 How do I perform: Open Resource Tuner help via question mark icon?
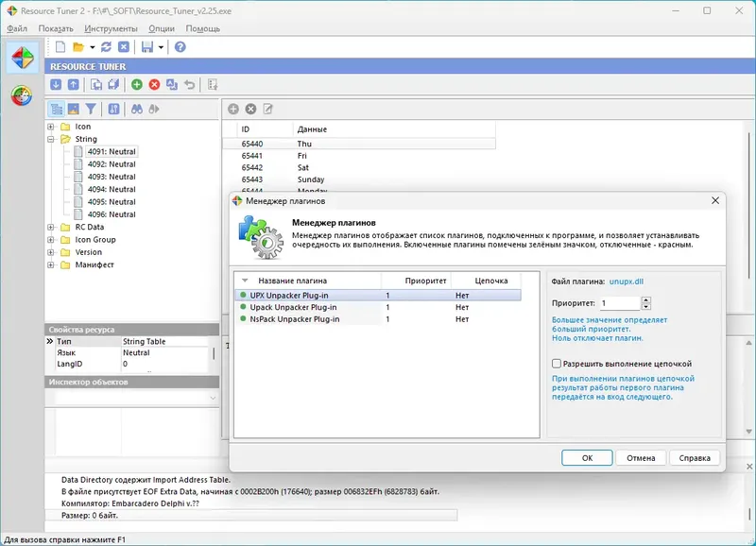pos(180,48)
